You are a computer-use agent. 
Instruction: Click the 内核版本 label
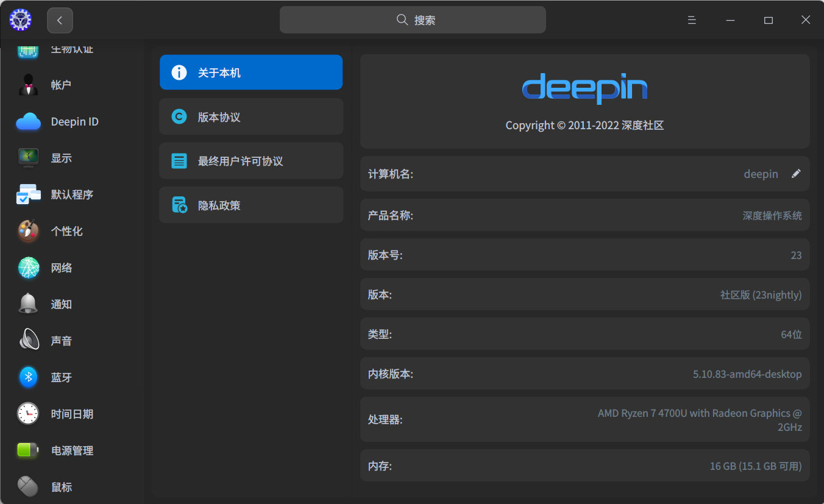[391, 374]
